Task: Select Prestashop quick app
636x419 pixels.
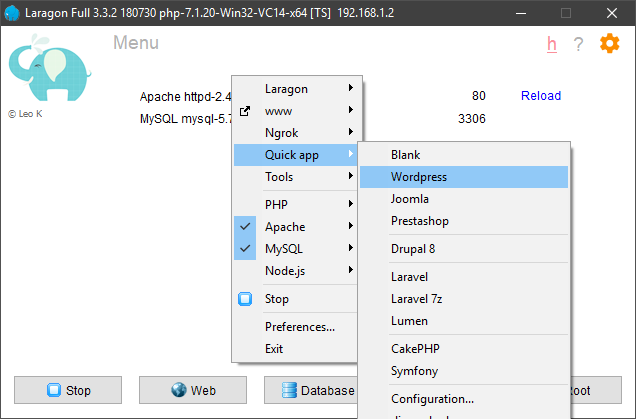Action: [x=464, y=221]
